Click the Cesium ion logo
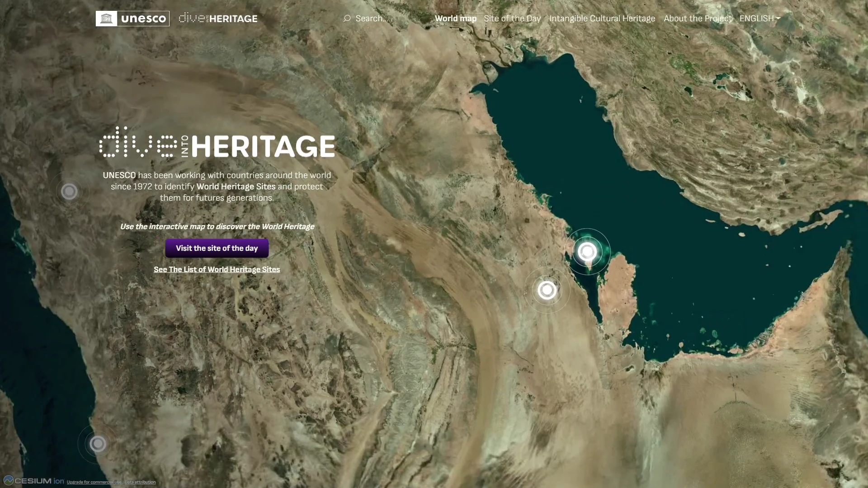 pyautogui.click(x=34, y=481)
